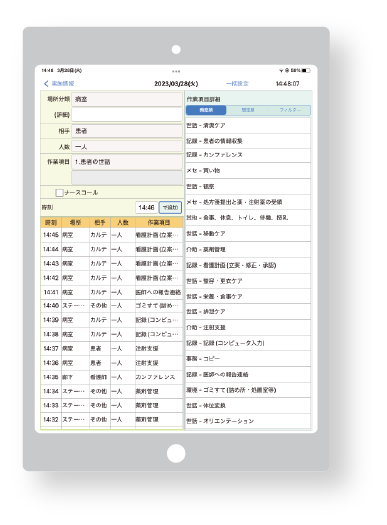Select the 14:44 row in the log table
Viewport: 387px width, 525px height.
click(112, 249)
